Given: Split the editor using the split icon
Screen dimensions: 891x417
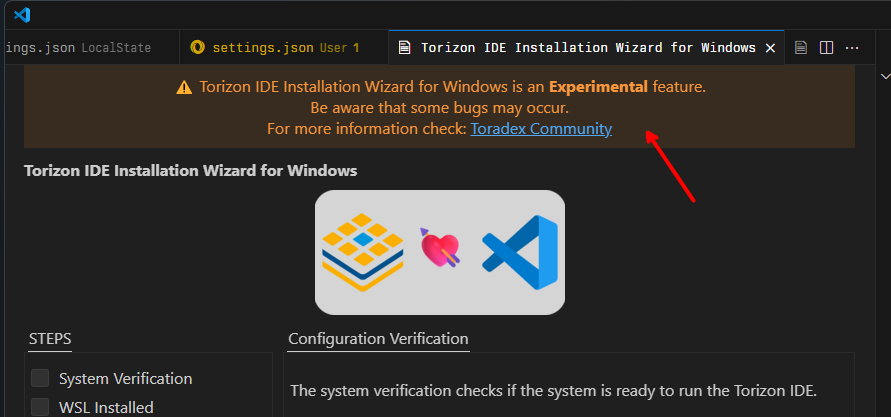Looking at the screenshot, I should pyautogui.click(x=826, y=47).
